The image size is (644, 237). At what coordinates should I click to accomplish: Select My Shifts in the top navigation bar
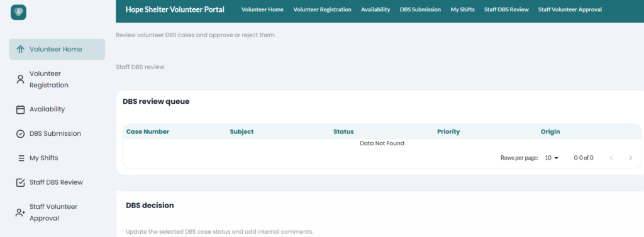click(462, 9)
